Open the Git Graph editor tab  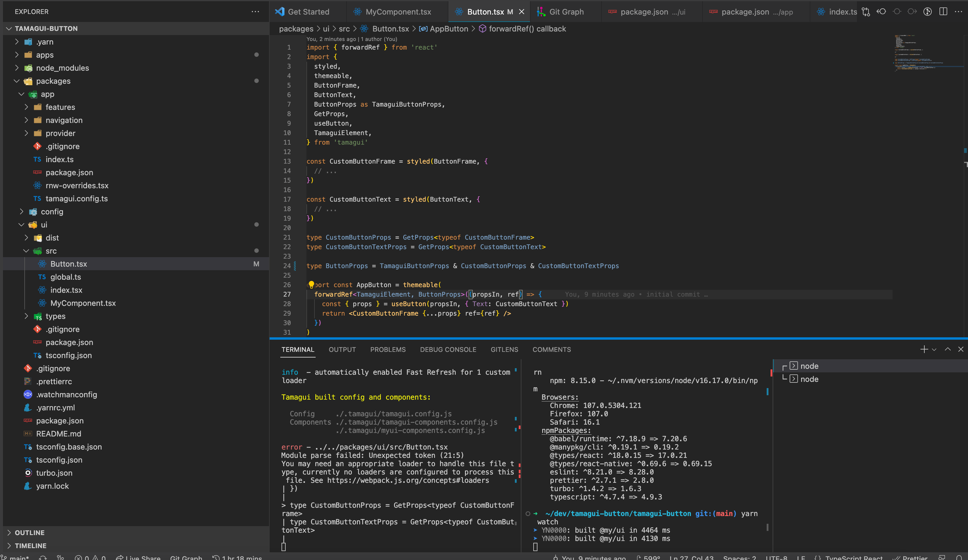pos(566,12)
